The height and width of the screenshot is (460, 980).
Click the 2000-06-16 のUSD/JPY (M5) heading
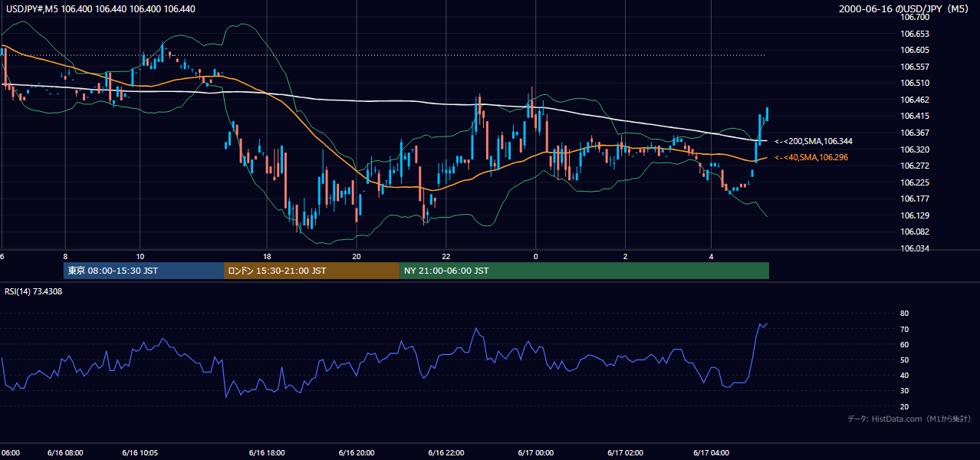point(905,8)
